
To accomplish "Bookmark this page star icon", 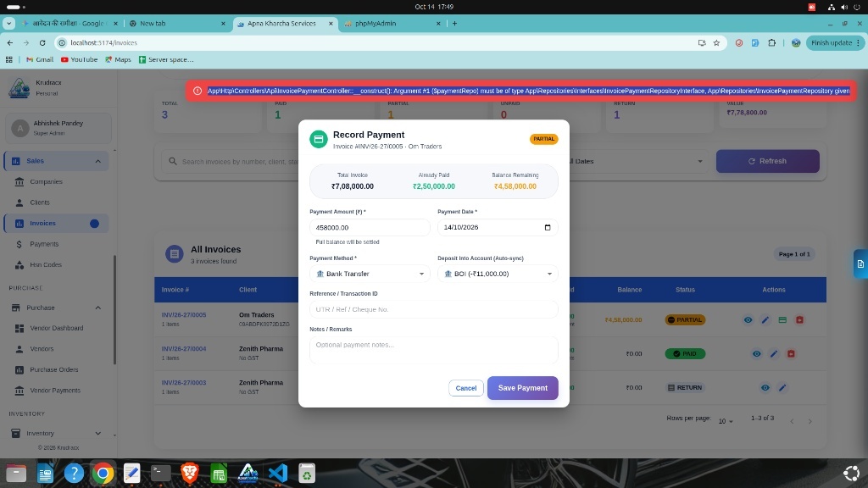I will pos(716,42).
